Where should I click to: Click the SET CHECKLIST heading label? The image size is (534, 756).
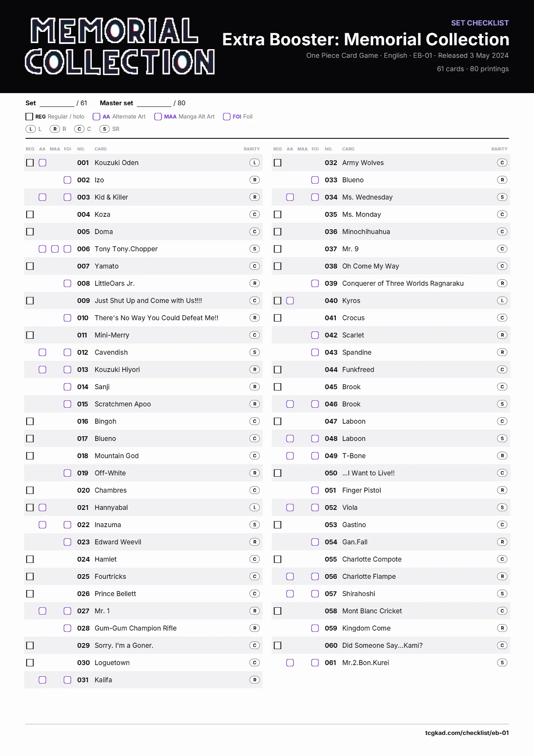(480, 23)
